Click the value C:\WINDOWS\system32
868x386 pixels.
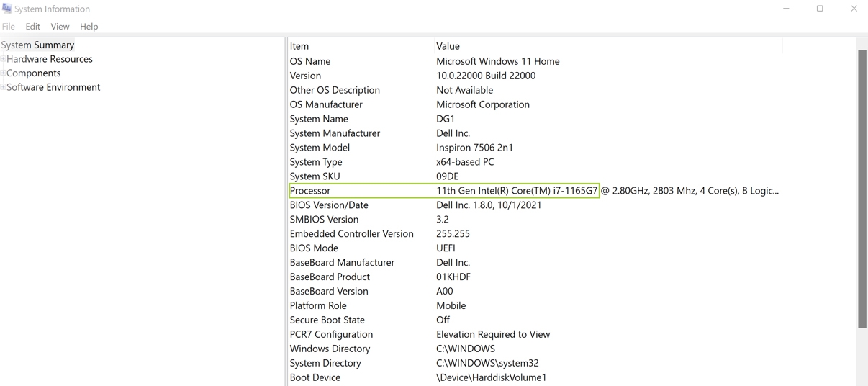tap(487, 363)
